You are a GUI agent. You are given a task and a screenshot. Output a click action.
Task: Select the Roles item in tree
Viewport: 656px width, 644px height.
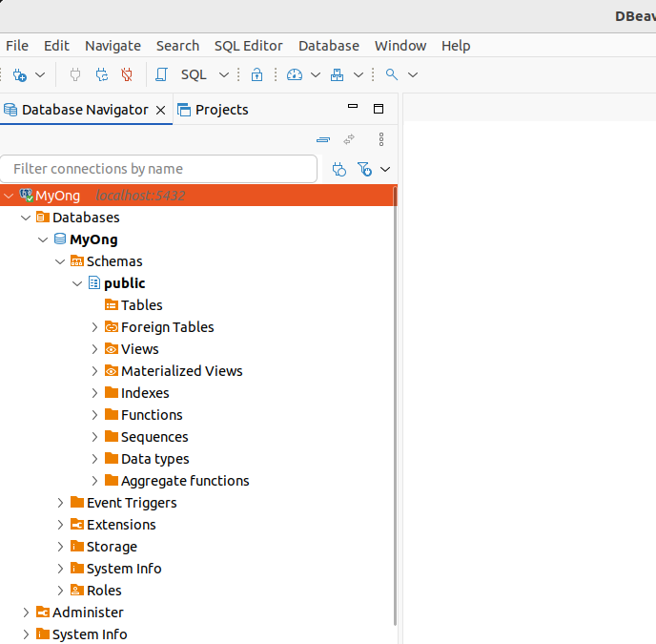pos(104,591)
